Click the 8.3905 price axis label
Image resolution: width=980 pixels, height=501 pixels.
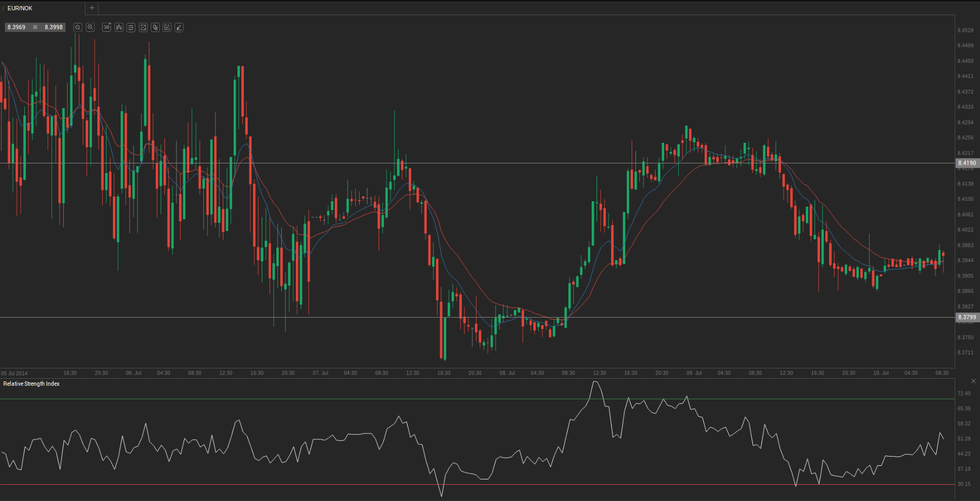[965, 276]
